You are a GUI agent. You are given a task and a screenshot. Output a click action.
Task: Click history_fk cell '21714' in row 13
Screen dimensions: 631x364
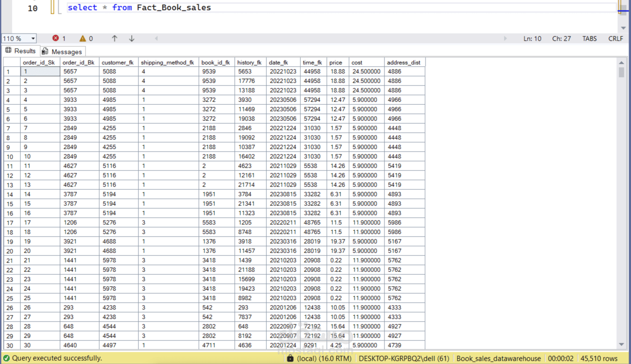pos(250,185)
